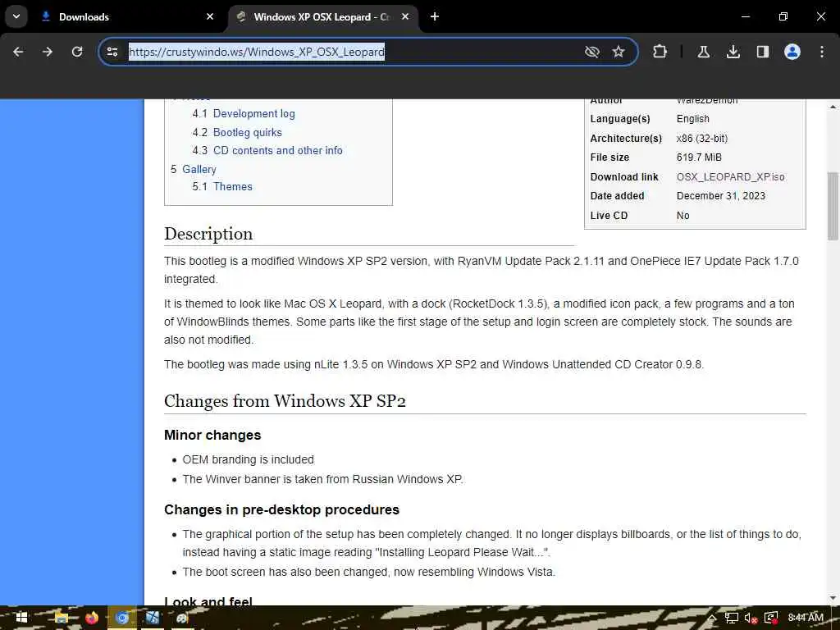Image resolution: width=840 pixels, height=630 pixels.
Task: Open a new browser tab
Action: pos(435,16)
